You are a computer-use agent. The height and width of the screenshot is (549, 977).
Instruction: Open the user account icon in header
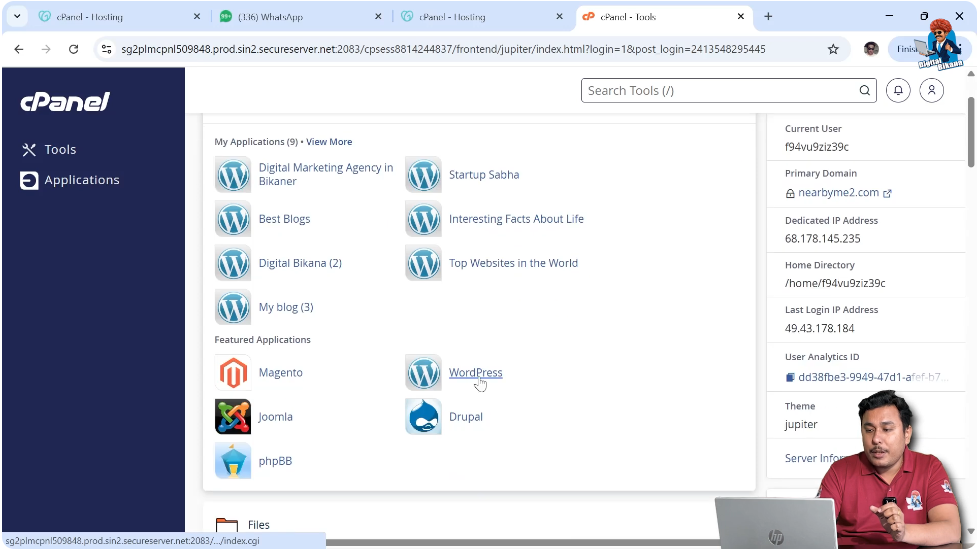[932, 90]
